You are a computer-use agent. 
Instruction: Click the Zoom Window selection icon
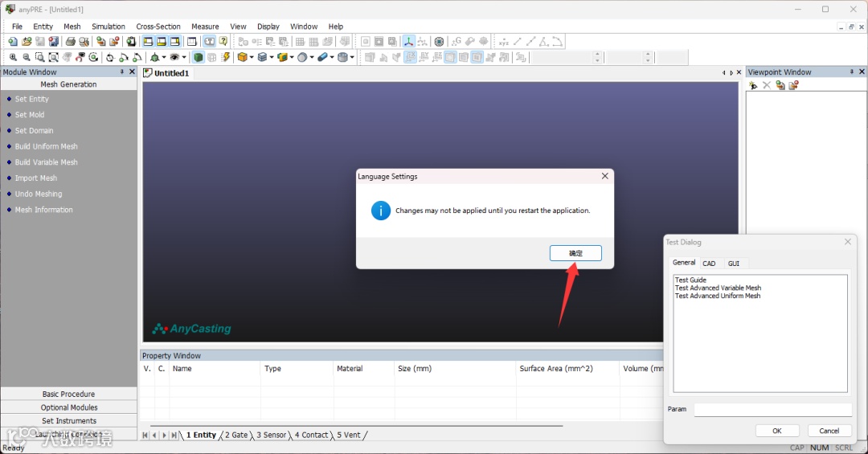coord(40,57)
